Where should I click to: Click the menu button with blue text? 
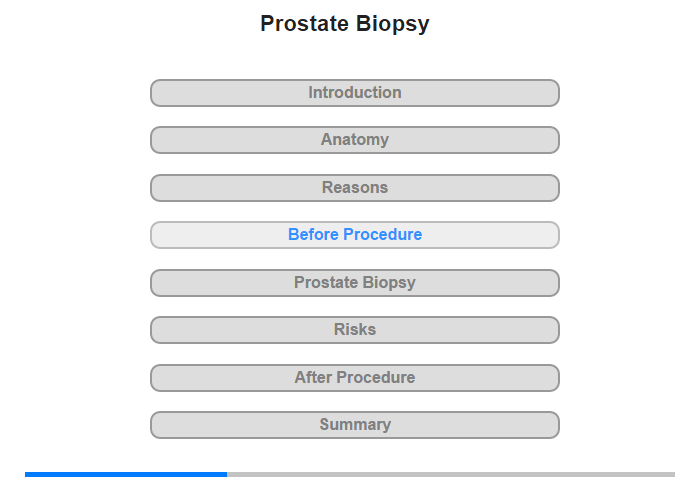(x=355, y=235)
